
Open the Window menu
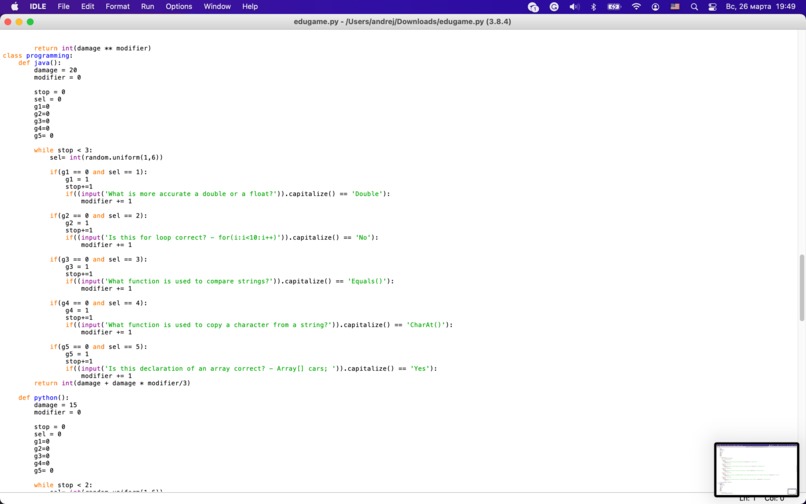217,7
